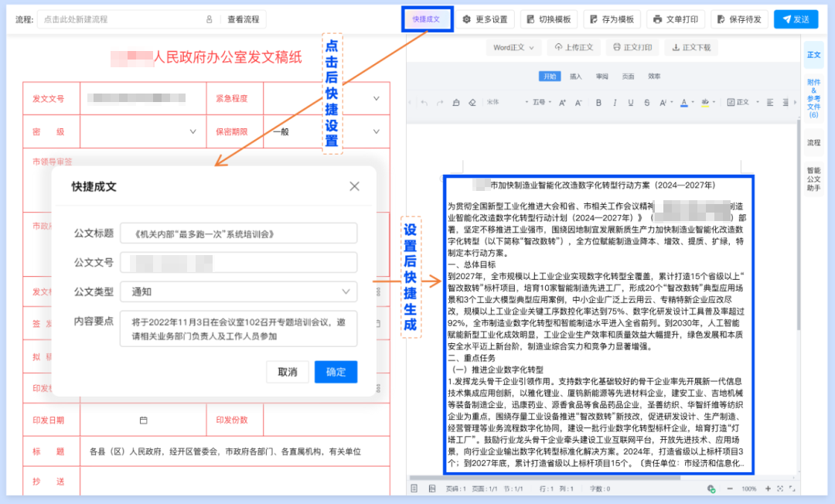
Task: Open the Word正文 dropdown
Action: [512, 47]
